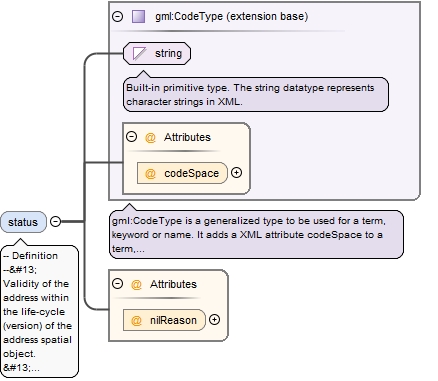
Task: Select the string type triangle icon
Action: coord(139,53)
